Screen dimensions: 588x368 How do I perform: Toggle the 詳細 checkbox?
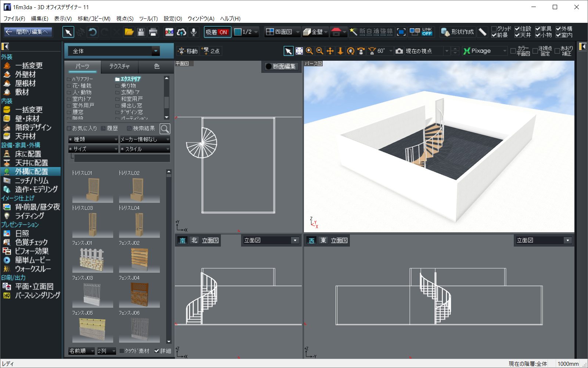tap(157, 351)
